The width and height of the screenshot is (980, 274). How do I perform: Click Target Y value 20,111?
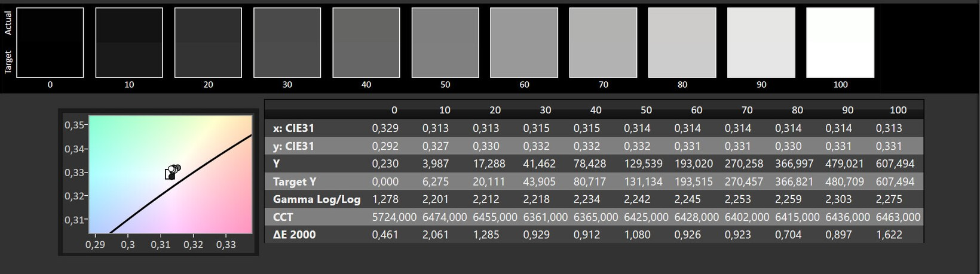pos(489,181)
